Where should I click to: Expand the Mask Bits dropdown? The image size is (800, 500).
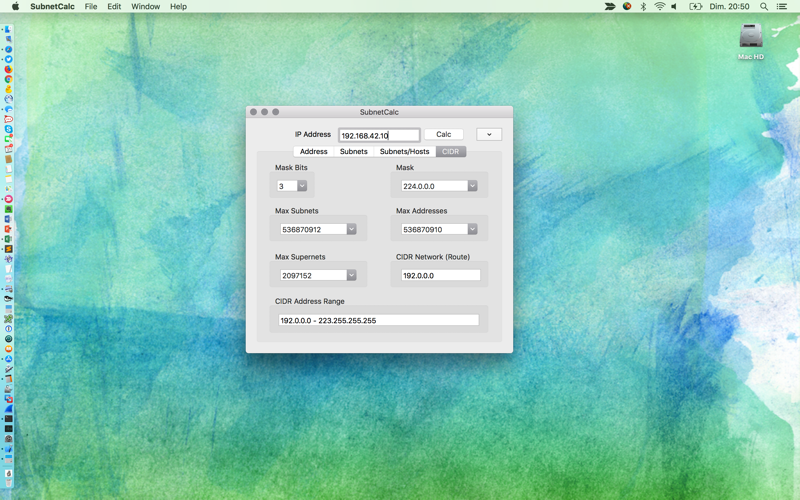pyautogui.click(x=302, y=186)
